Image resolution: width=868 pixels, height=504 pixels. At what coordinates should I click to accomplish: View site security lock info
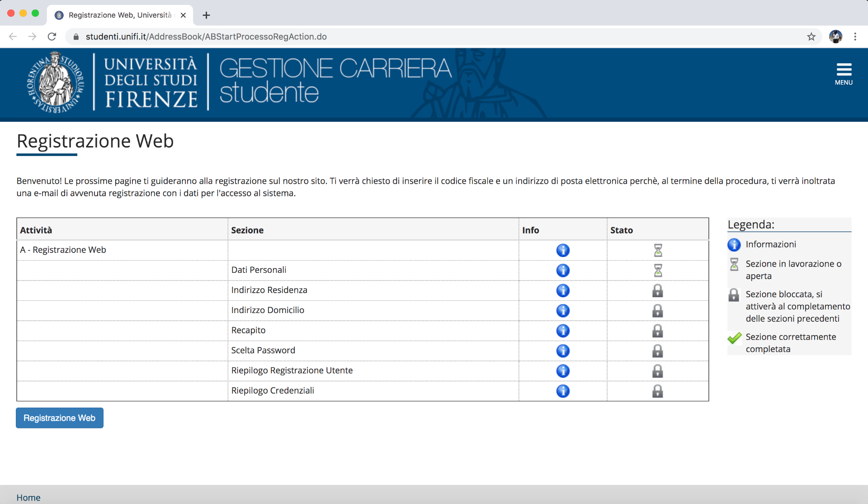pos(76,37)
